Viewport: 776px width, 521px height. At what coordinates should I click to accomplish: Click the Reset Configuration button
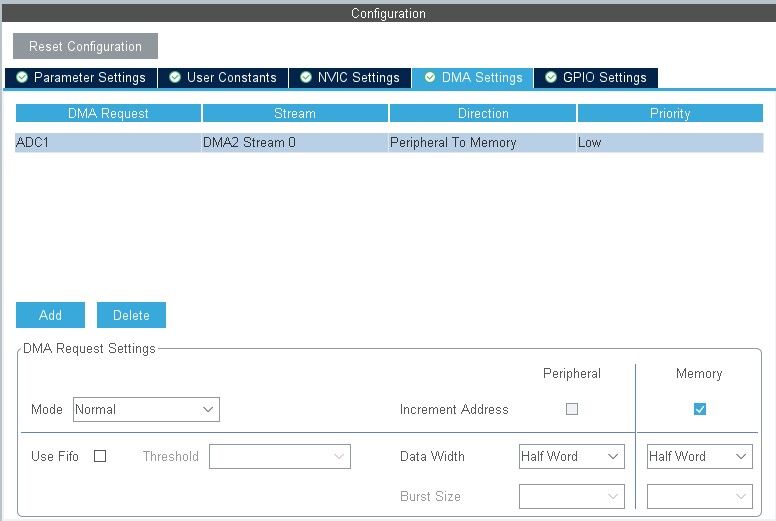(x=85, y=46)
